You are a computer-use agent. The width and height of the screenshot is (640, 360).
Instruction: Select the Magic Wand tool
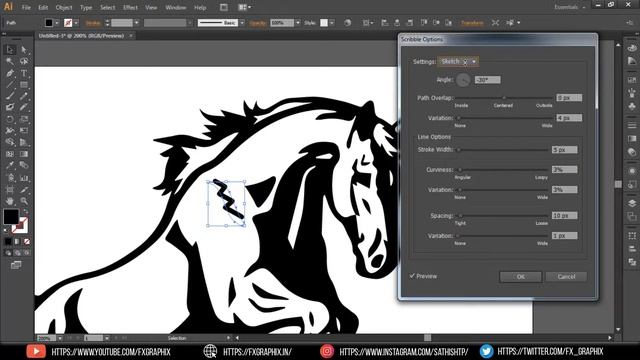pos(10,61)
